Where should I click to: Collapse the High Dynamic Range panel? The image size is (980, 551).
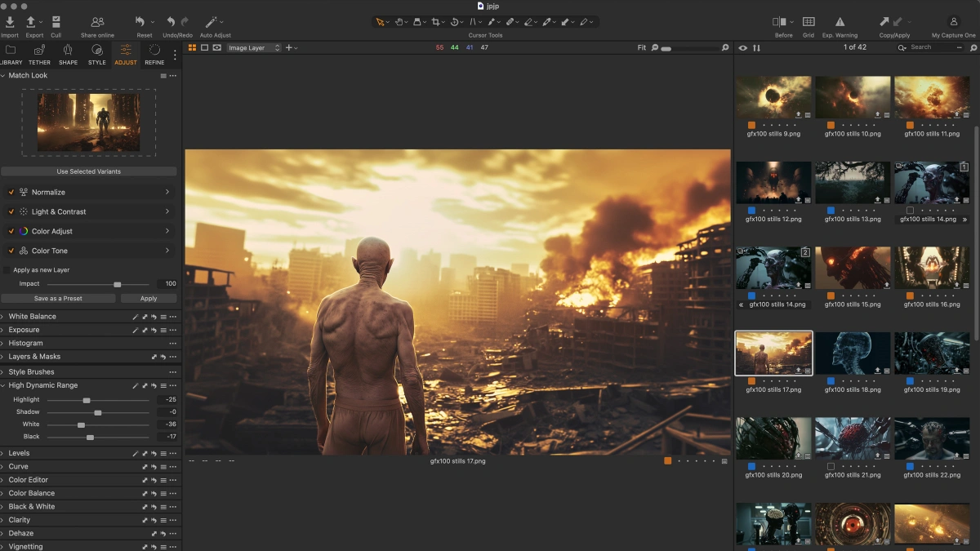tap(2, 385)
